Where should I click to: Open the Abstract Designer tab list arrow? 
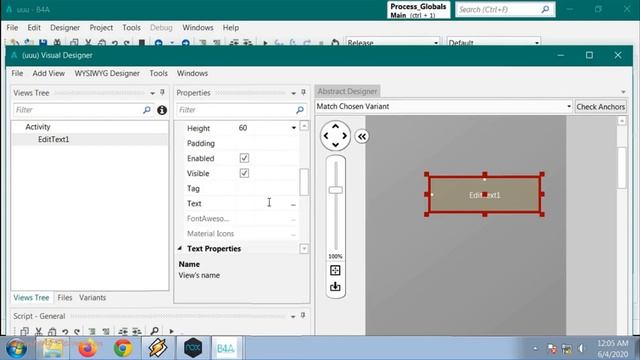pos(623,91)
